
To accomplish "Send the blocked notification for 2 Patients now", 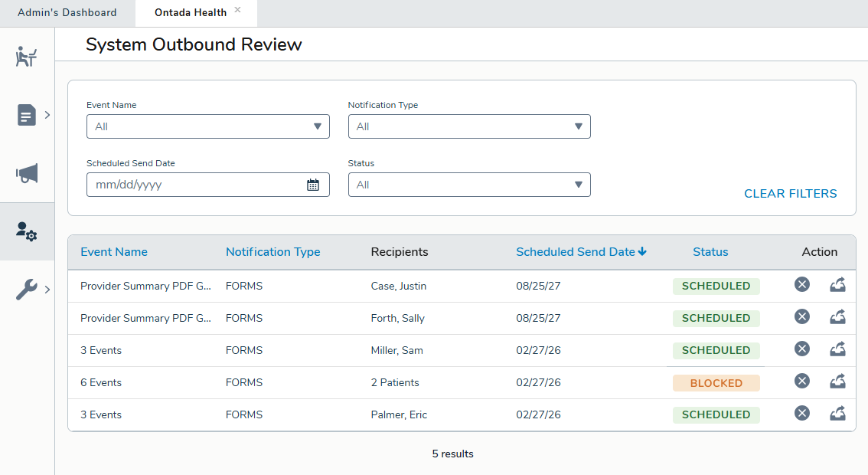I will (x=837, y=381).
